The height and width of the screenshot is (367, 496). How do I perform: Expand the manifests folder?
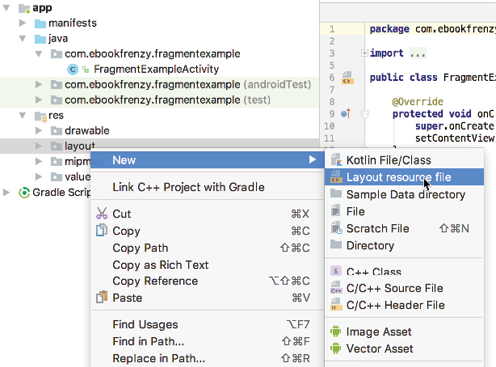coord(22,23)
